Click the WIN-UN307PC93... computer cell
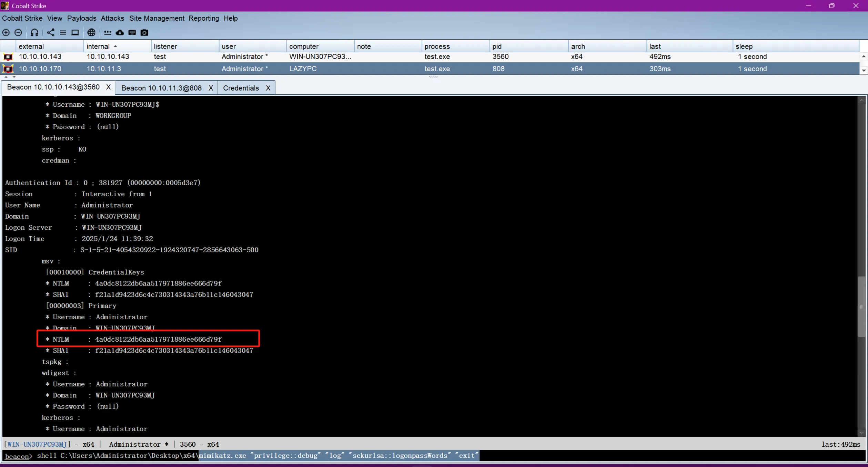The image size is (868, 467). (320, 56)
